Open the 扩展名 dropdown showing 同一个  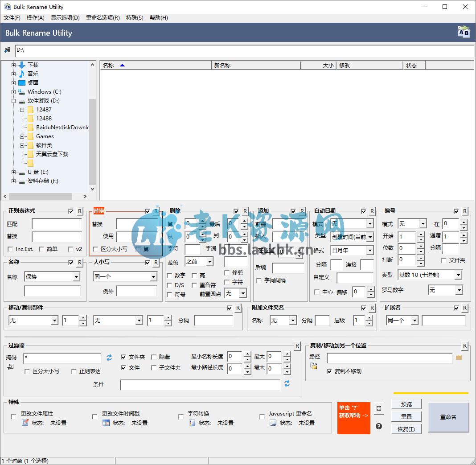coord(402,320)
